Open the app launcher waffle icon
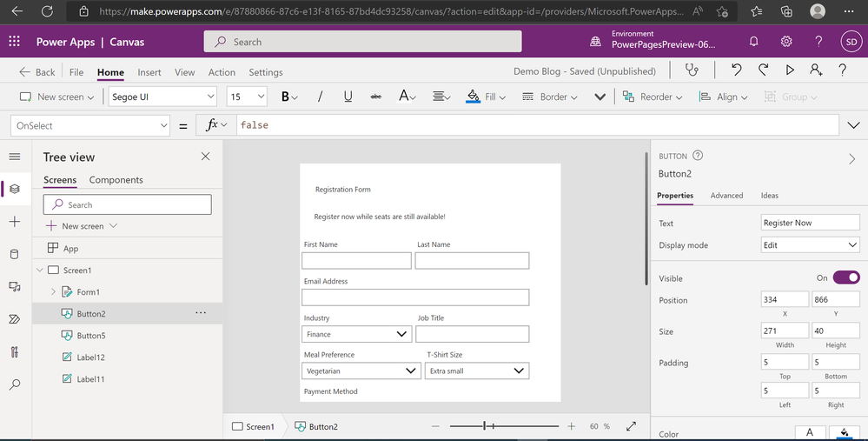 point(15,42)
